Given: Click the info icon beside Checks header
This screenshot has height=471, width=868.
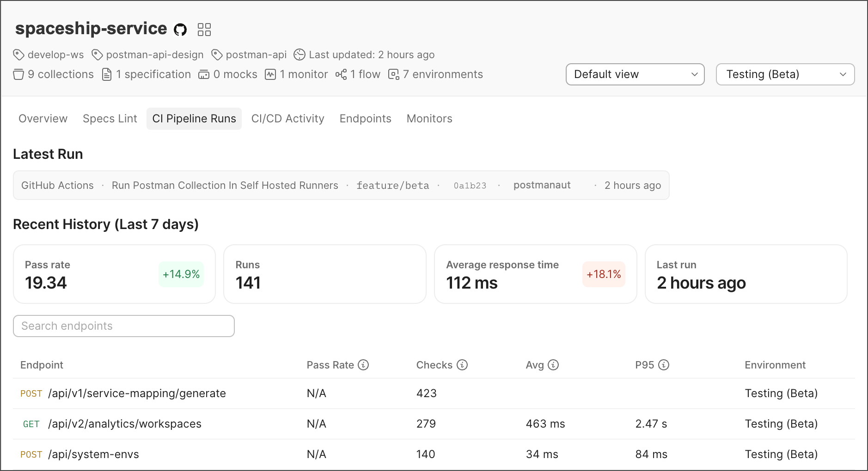Looking at the screenshot, I should point(461,365).
